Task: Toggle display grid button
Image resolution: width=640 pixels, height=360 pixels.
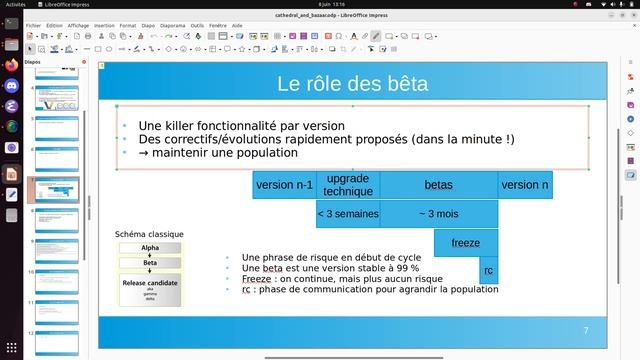Action: [x=211, y=36]
